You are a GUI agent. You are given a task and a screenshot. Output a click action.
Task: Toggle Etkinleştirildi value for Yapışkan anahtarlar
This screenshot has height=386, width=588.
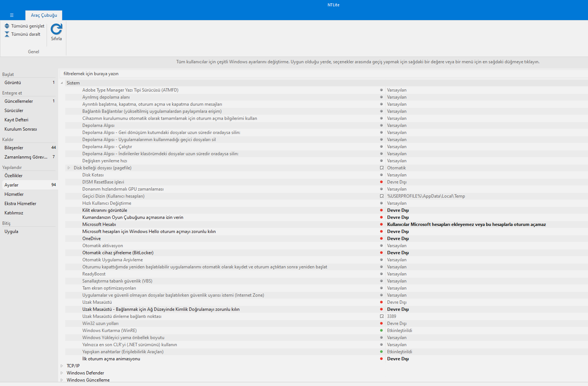tap(399, 352)
